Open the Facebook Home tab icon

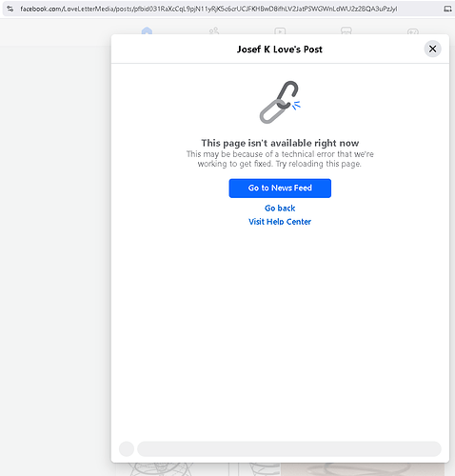(x=147, y=31)
